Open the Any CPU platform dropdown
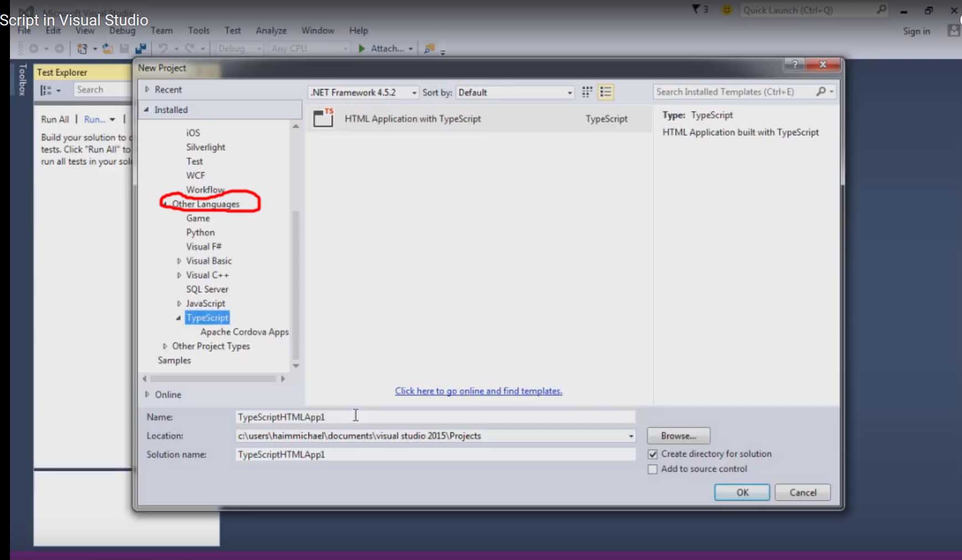 (309, 49)
